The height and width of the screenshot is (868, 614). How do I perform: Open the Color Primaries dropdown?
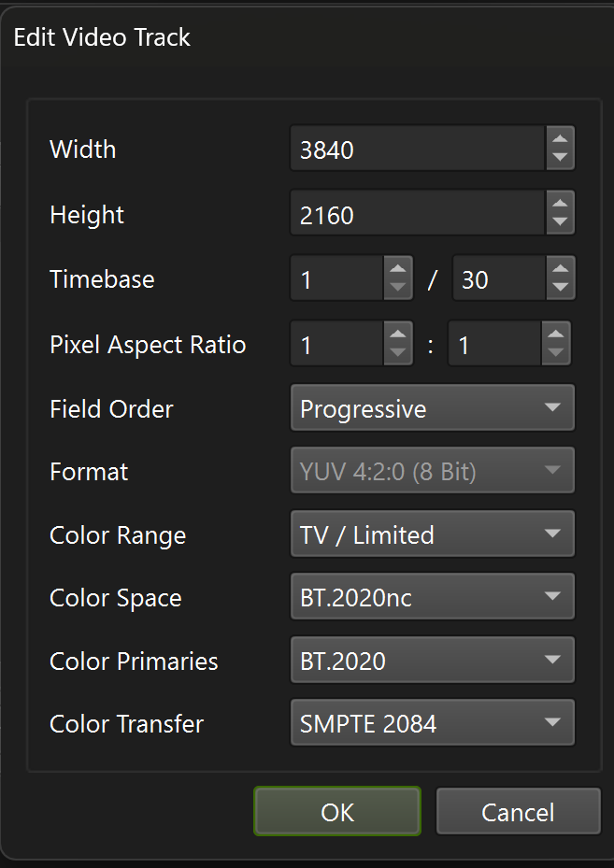(432, 661)
